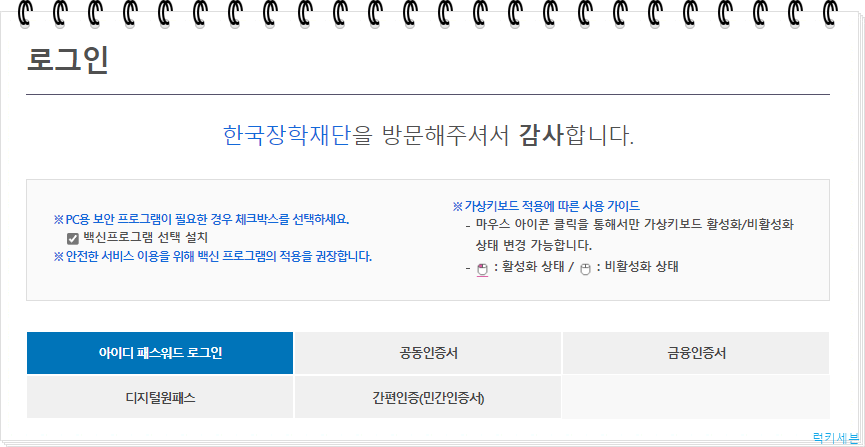Click the 한국장학재단 blue text

(x=286, y=136)
